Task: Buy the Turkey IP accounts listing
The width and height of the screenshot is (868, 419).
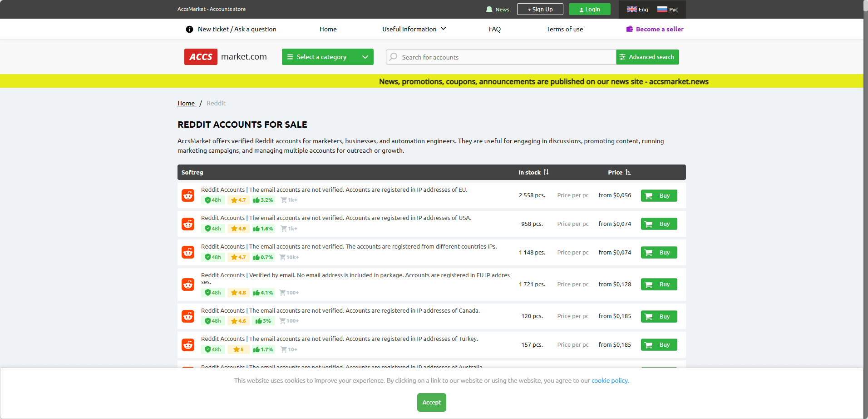Action: [x=659, y=345]
